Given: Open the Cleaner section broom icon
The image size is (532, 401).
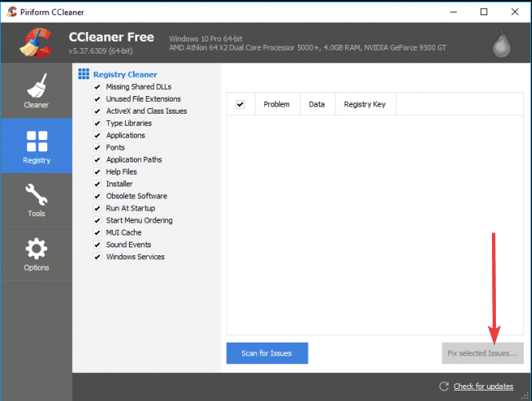Looking at the screenshot, I should click(37, 86).
